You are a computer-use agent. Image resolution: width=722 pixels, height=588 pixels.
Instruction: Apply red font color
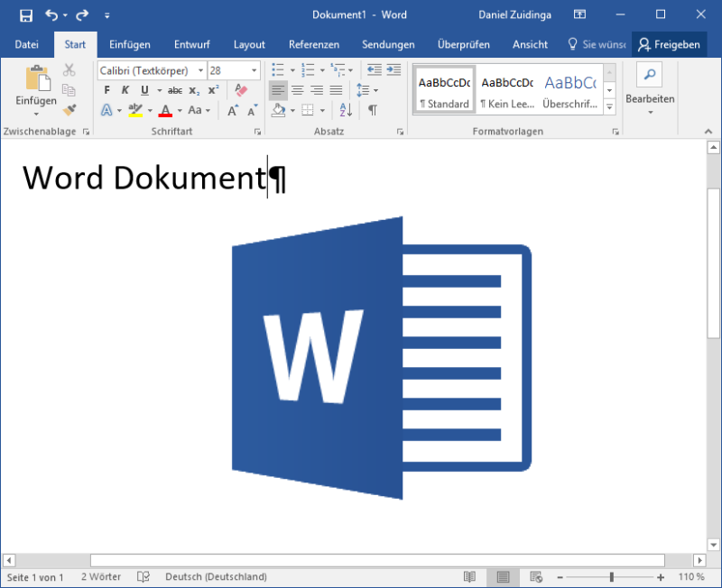pyautogui.click(x=165, y=110)
